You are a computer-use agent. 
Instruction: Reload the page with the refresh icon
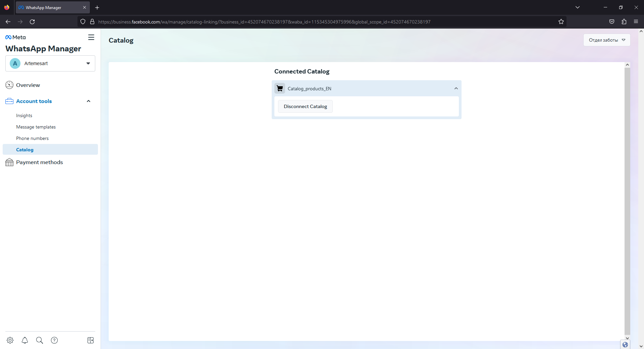click(32, 22)
